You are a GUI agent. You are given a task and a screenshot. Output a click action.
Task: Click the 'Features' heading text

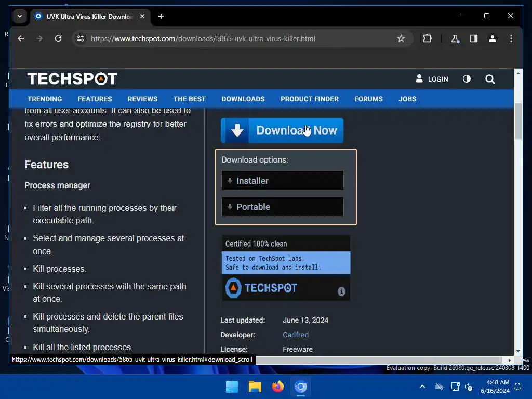pos(46,165)
